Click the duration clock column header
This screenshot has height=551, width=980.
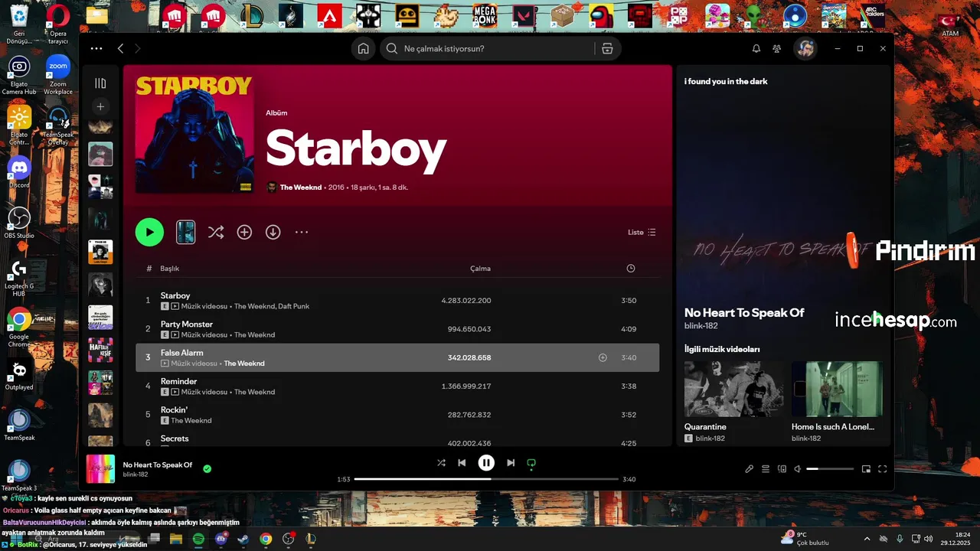coord(630,269)
